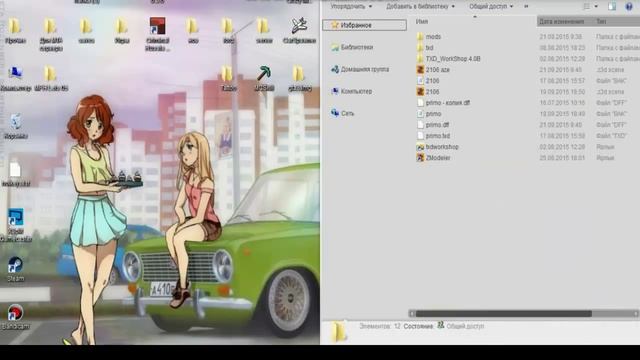This screenshot has width=640, height=360.
Task: Select Компьютер in the navigation pane
Action: pyautogui.click(x=352, y=91)
